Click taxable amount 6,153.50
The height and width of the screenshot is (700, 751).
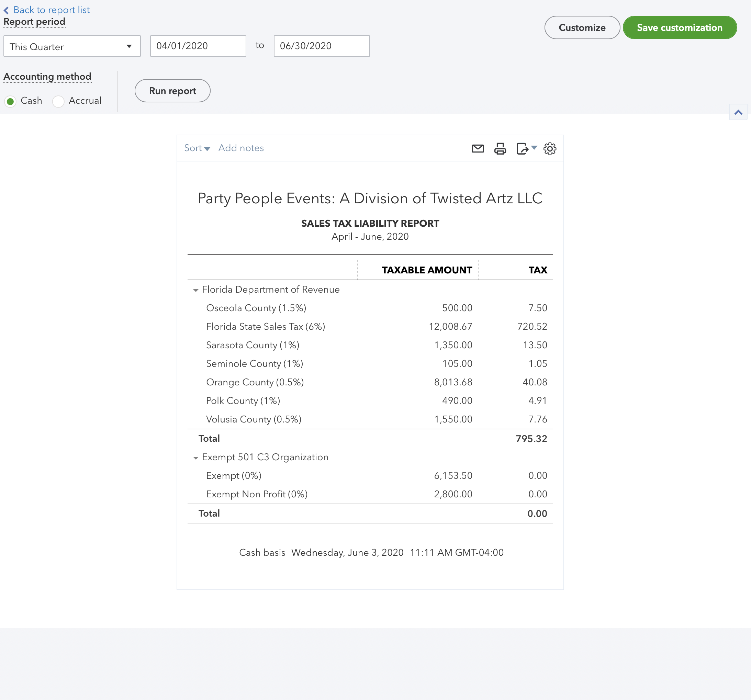453,476
